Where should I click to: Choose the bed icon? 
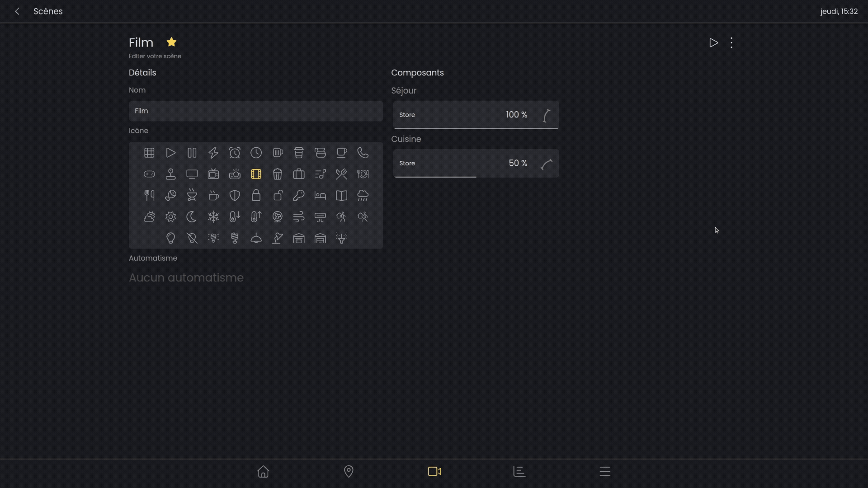pyautogui.click(x=320, y=195)
